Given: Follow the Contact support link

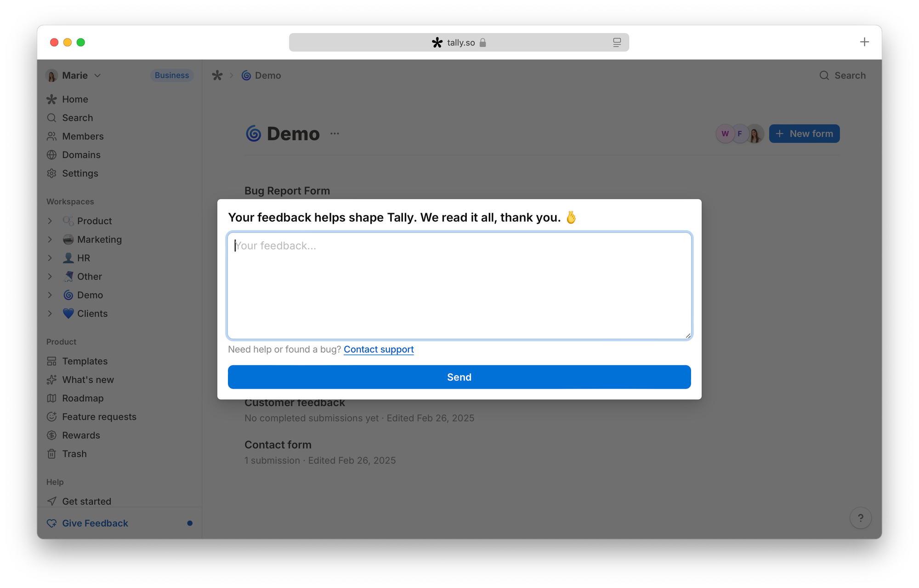Looking at the screenshot, I should [x=379, y=349].
